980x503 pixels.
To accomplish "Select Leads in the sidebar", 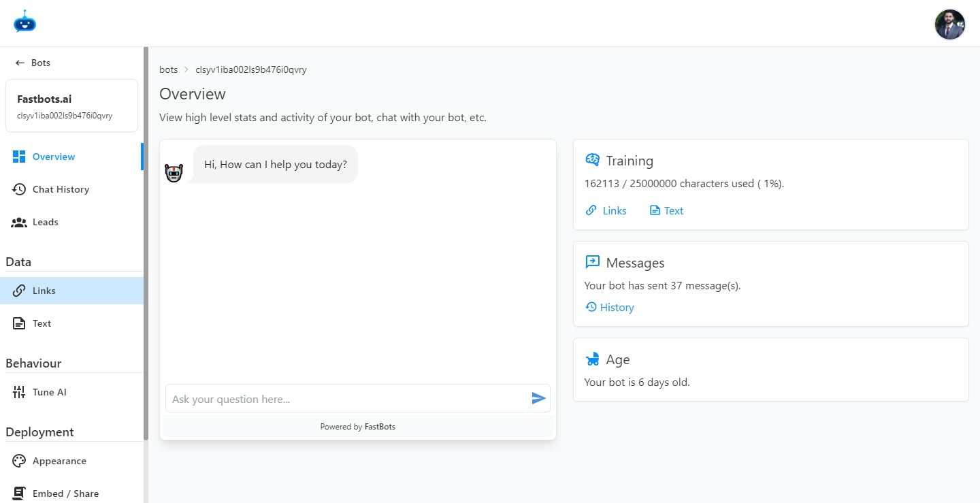I will click(x=45, y=222).
